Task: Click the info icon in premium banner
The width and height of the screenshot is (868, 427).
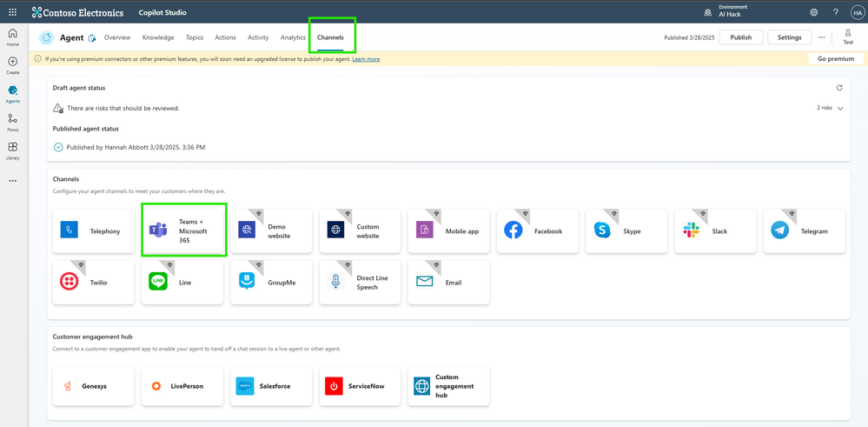Action: click(39, 59)
